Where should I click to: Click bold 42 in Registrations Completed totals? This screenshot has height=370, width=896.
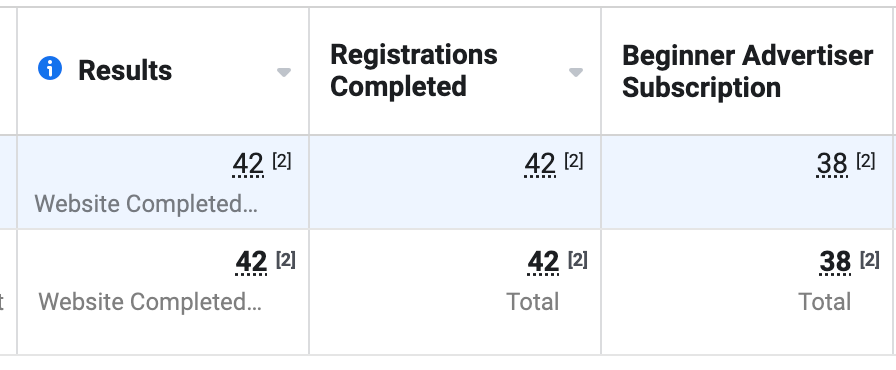point(543,263)
